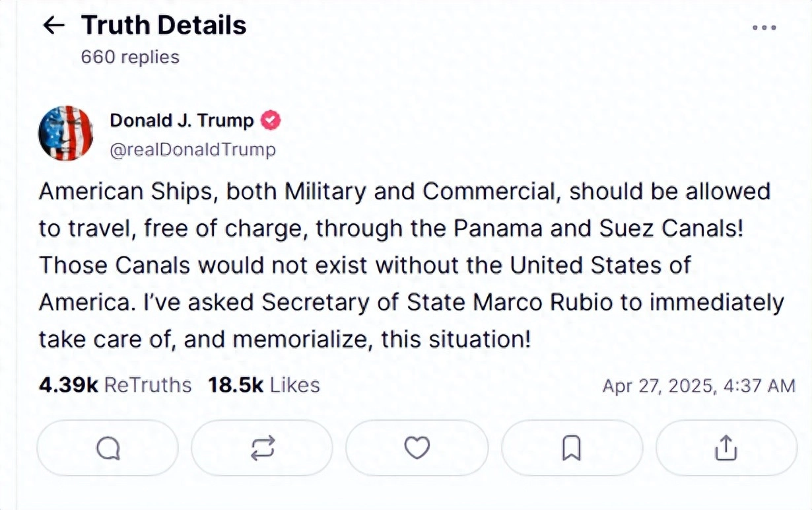Image resolution: width=812 pixels, height=510 pixels.
Task: Click the Truth Details heading
Action: [164, 26]
